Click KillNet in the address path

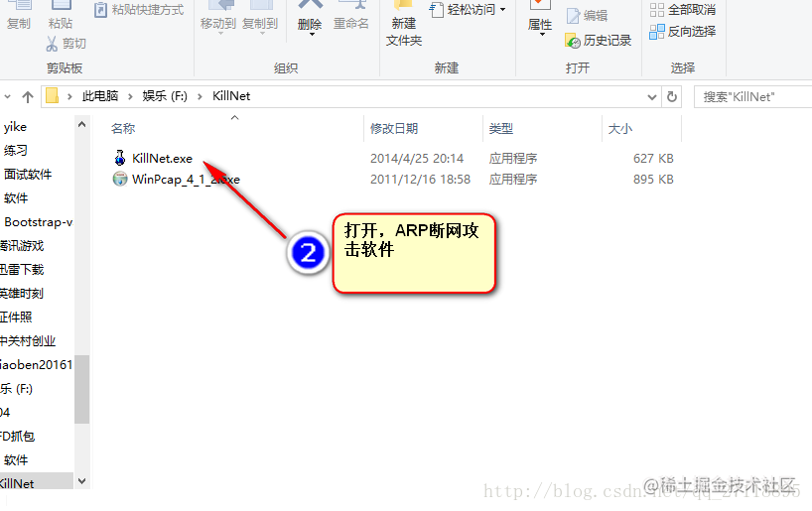(231, 96)
